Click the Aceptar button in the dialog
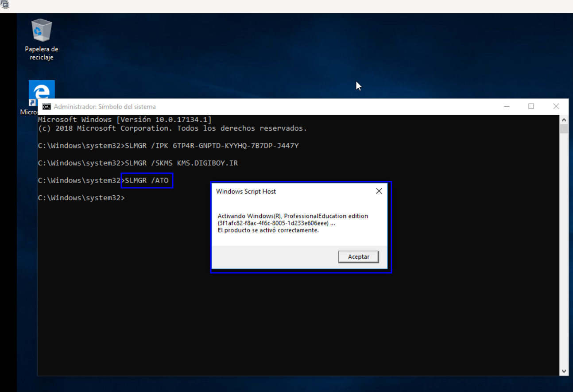Screen dimensions: 573x392 (359, 257)
